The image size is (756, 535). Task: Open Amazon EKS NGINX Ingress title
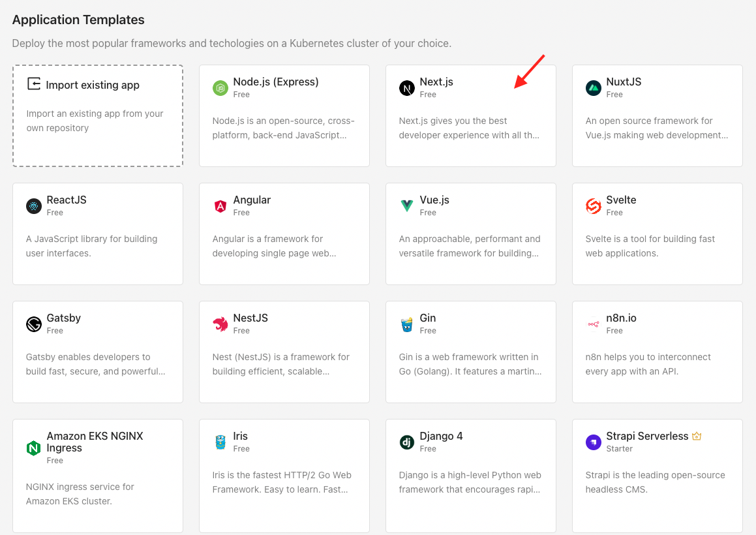(95, 442)
